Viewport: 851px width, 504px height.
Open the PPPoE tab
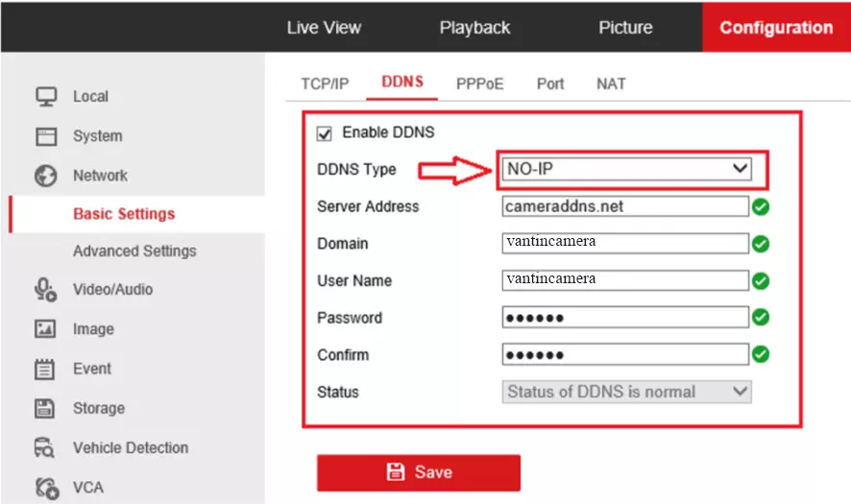tap(480, 84)
